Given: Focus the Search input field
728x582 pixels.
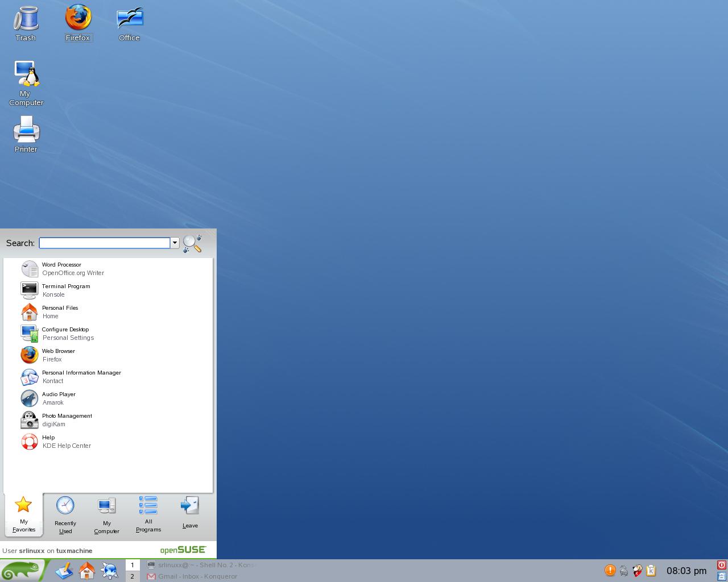Looking at the screenshot, I should click(105, 243).
